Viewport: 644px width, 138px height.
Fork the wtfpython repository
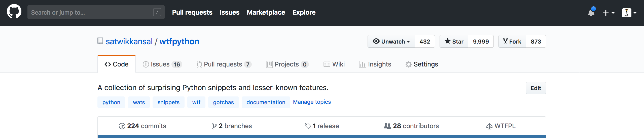(x=512, y=41)
